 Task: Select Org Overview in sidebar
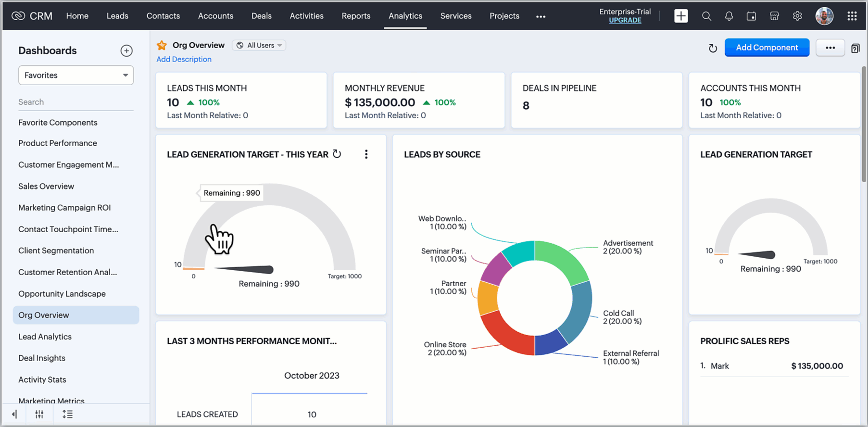coord(76,315)
